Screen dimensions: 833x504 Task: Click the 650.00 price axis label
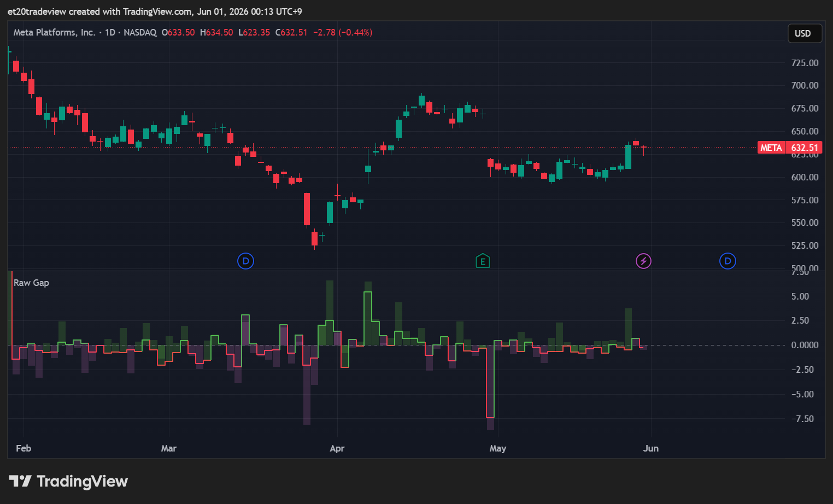point(805,131)
